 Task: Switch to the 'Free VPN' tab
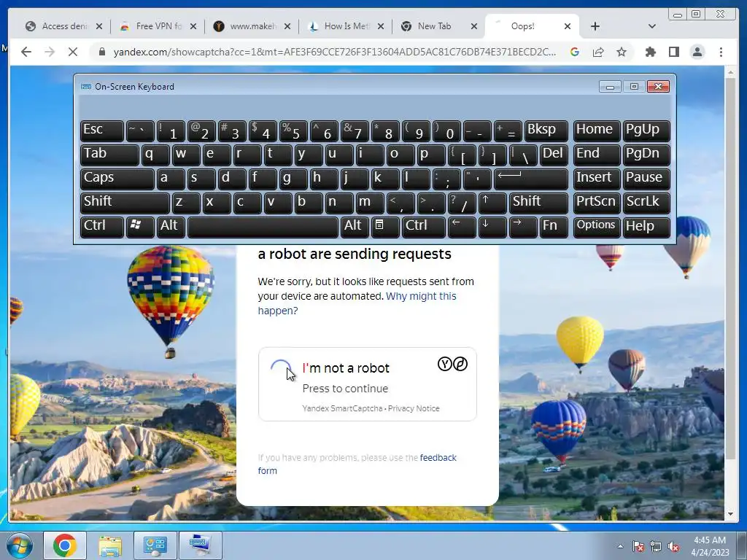point(152,26)
